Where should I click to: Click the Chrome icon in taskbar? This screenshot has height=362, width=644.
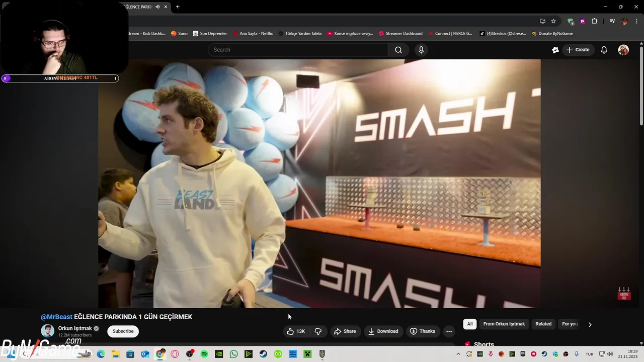pyautogui.click(x=160, y=354)
